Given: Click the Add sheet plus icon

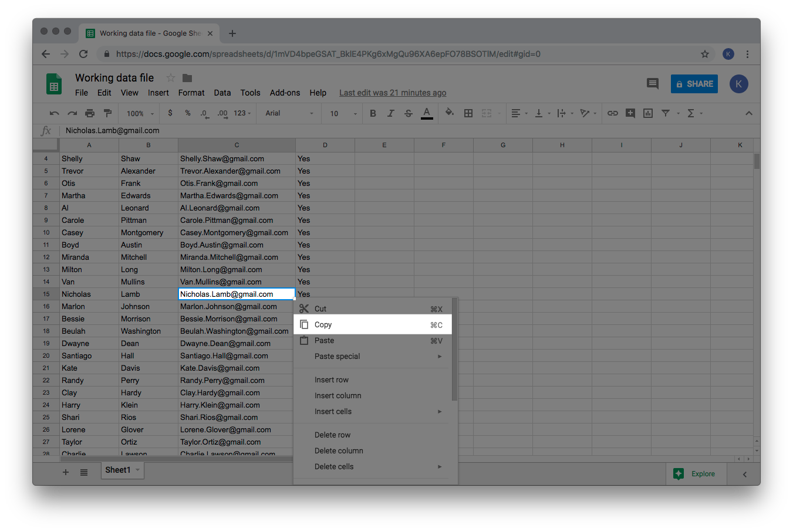Looking at the screenshot, I should 66,472.
